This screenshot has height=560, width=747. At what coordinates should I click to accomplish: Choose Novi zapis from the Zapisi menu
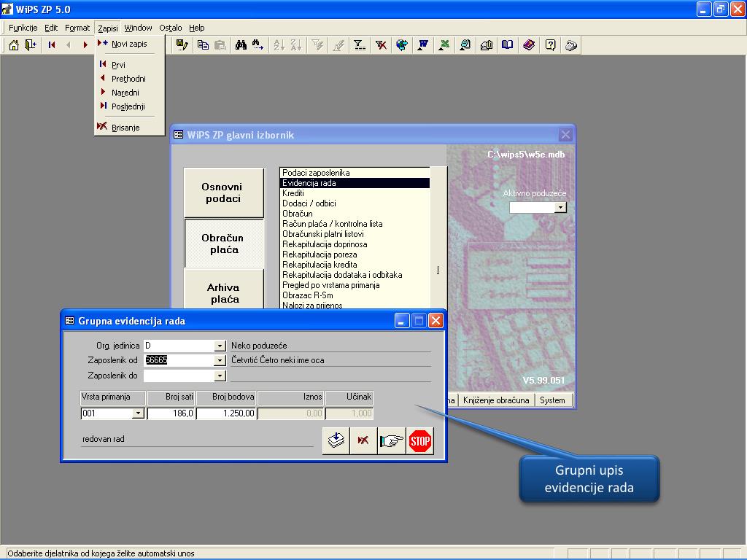point(130,44)
